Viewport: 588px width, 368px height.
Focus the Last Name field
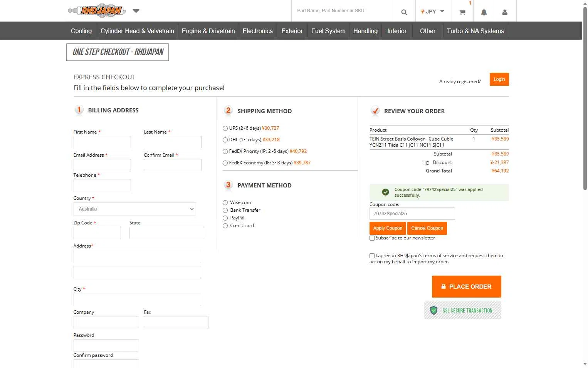[173, 142]
